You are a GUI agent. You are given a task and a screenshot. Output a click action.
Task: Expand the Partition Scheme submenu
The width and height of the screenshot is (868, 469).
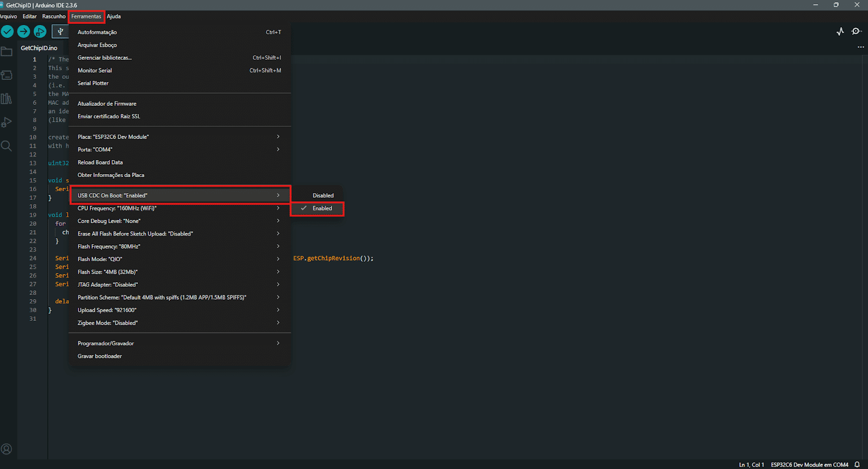(179, 297)
